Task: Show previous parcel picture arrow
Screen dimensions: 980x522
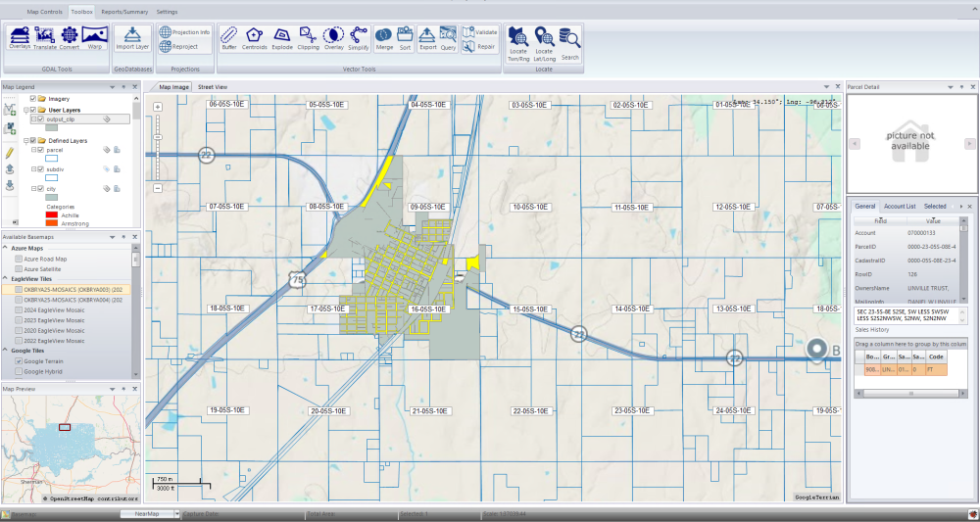Action: tap(855, 144)
